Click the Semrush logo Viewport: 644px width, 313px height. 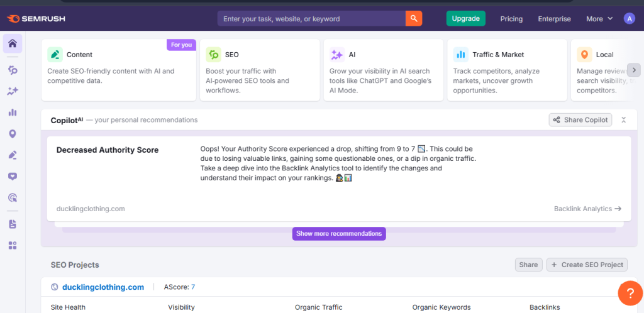point(36,19)
